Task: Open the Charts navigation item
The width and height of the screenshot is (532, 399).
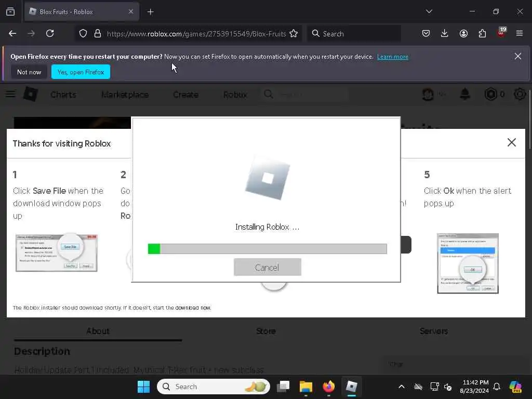Action: tap(63, 95)
